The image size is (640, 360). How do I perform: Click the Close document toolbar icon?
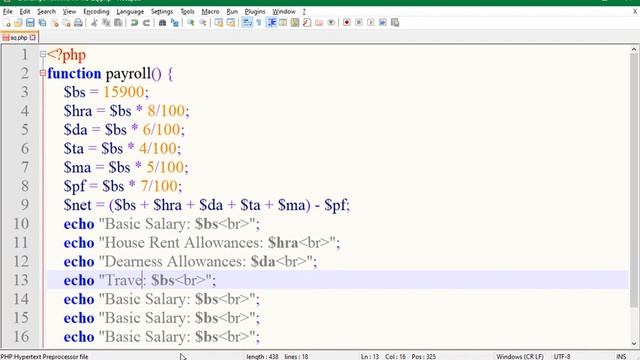pyautogui.click(x=54, y=23)
